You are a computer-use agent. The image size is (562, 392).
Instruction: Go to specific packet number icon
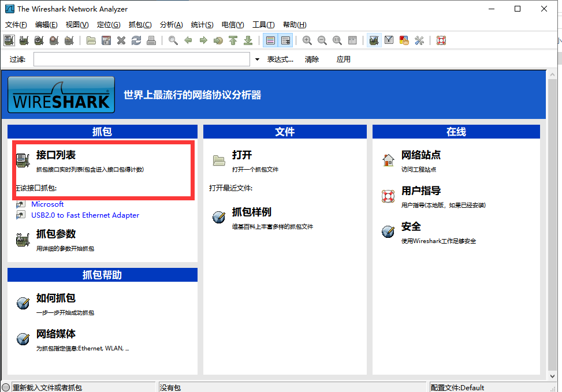pos(218,40)
